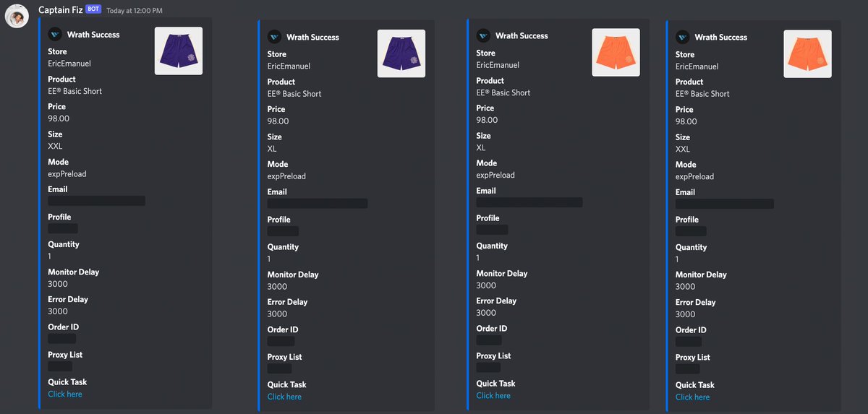Click size XL value in purple shorts embed
868x414 pixels.
click(x=272, y=149)
